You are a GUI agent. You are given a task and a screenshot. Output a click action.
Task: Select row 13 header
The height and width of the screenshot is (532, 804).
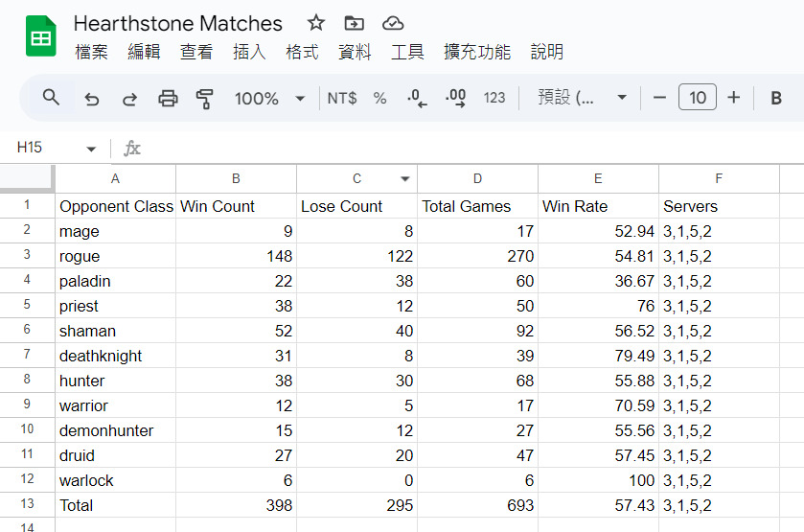pos(27,505)
